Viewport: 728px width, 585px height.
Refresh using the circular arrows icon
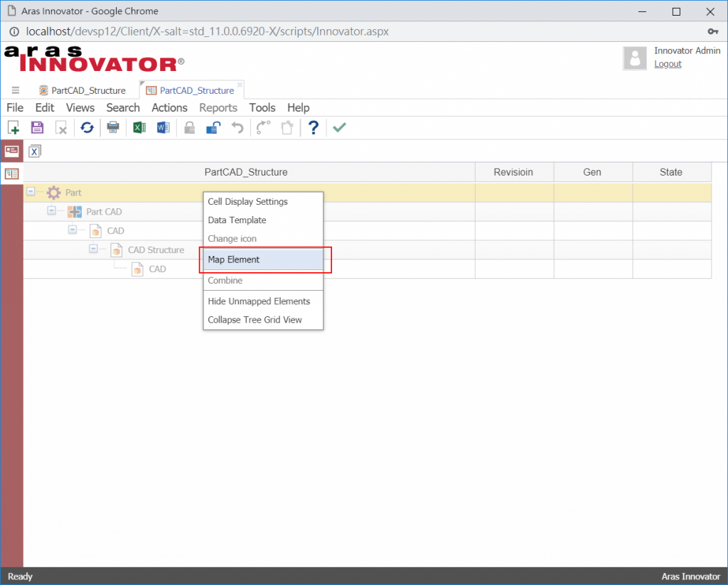(x=87, y=127)
